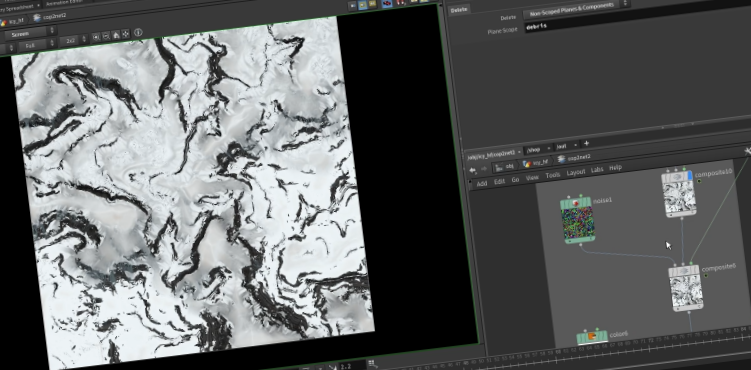Select the color6 node
This screenshot has width=751, height=370.
point(592,337)
